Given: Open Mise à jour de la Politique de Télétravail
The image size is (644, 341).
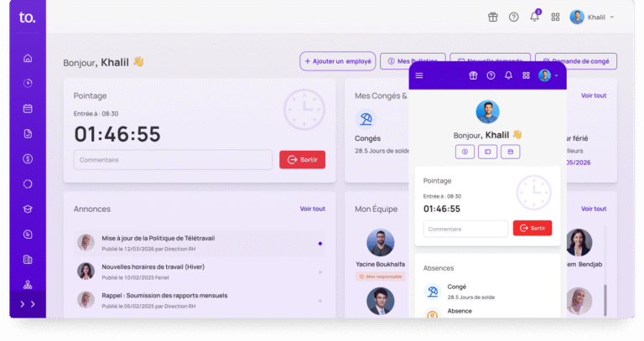Looking at the screenshot, I should 200,243.
